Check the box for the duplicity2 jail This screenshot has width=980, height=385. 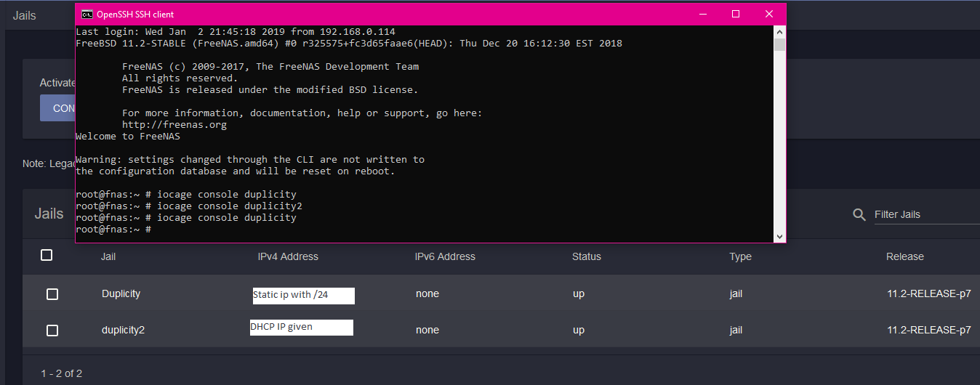52,331
